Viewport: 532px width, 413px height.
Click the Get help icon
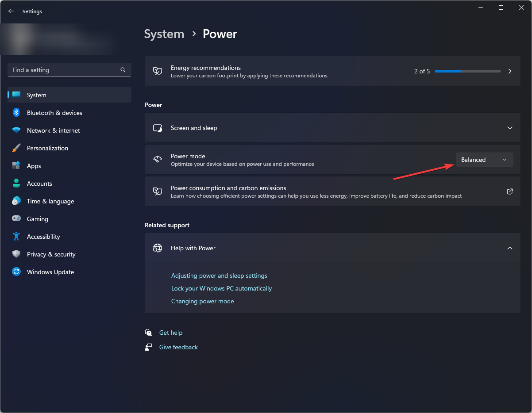(148, 333)
